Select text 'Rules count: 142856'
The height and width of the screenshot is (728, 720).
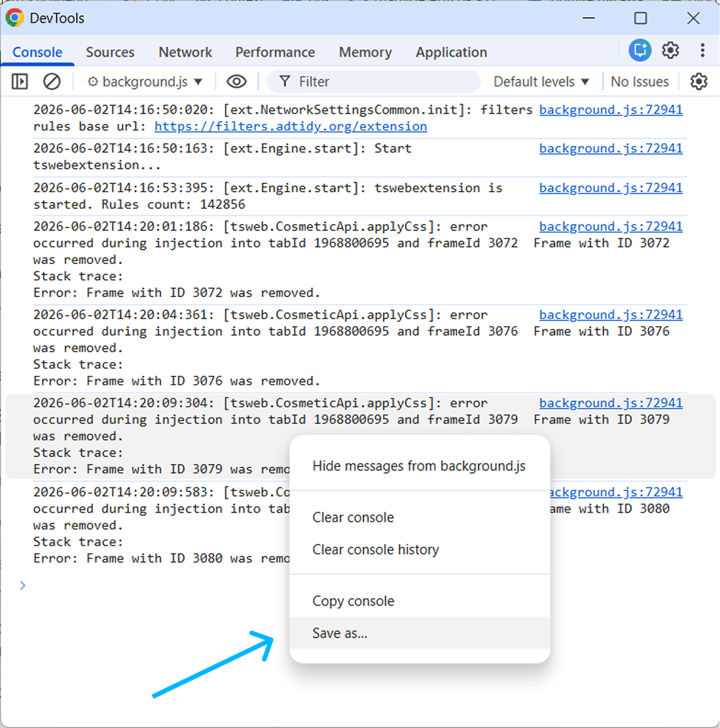pyautogui.click(x=173, y=204)
